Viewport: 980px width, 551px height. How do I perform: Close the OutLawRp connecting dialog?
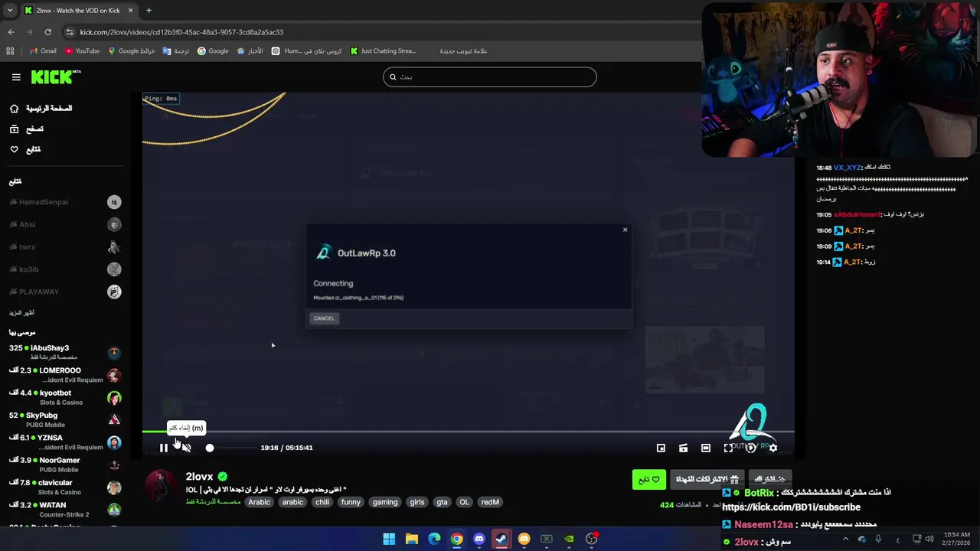[625, 230]
